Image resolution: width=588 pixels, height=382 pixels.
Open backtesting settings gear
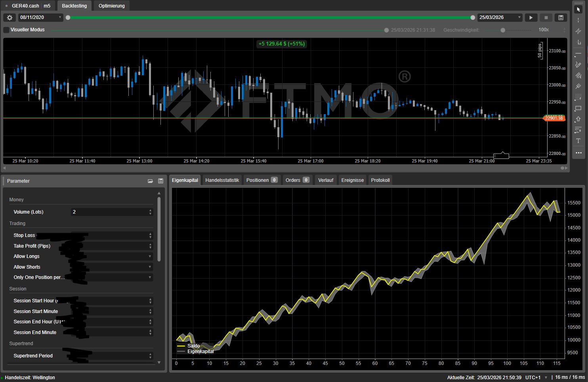10,17
